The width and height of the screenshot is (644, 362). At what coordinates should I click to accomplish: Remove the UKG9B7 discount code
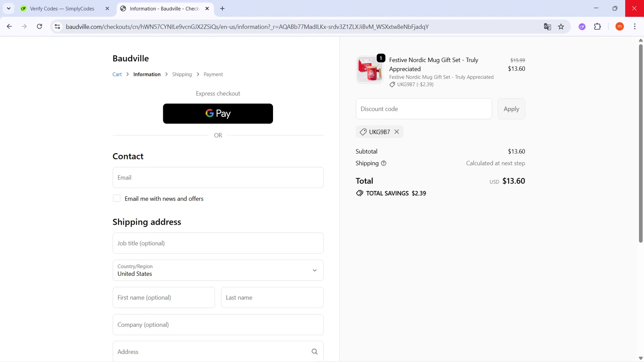(397, 132)
